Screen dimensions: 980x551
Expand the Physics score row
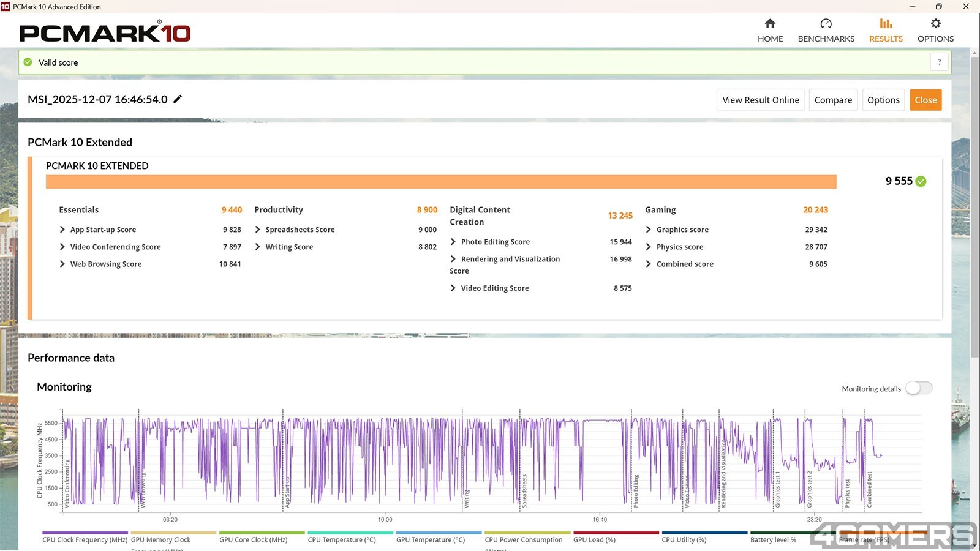[x=649, y=247]
